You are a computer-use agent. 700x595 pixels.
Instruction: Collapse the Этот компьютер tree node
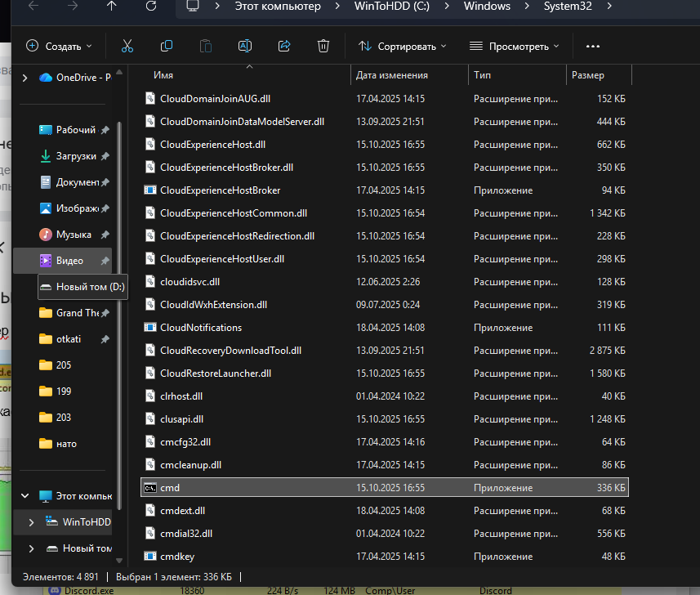pyautogui.click(x=25, y=496)
